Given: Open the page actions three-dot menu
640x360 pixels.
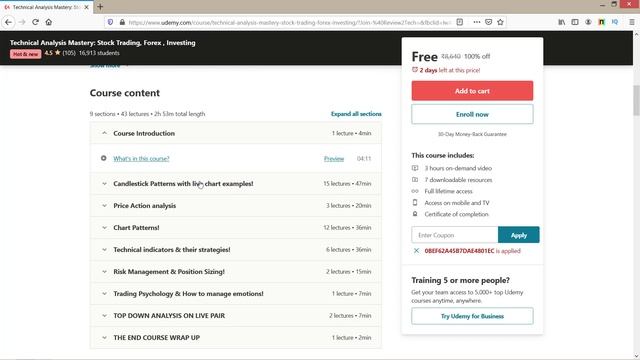Looking at the screenshot, I should coord(477,22).
